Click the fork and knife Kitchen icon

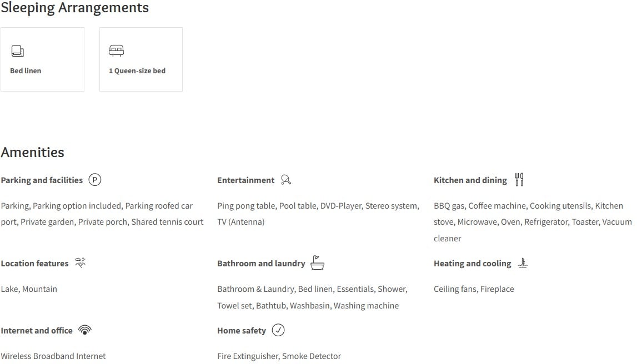tap(519, 179)
